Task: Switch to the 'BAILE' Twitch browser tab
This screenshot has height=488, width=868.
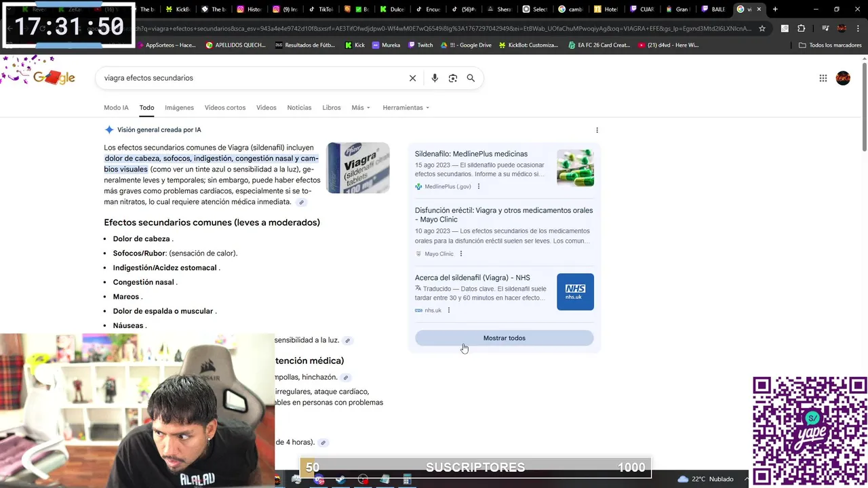Action: (713, 9)
